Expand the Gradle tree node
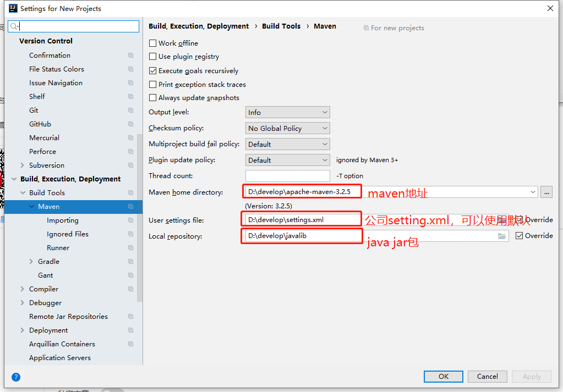 click(31, 262)
